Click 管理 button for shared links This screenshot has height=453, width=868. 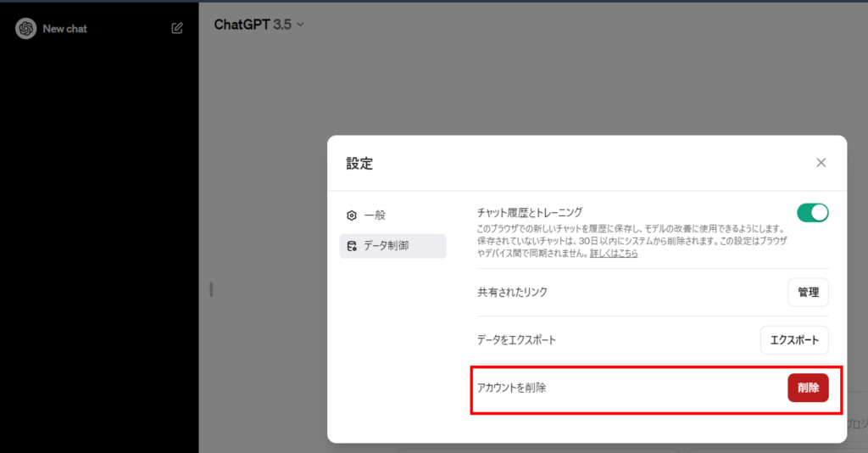point(808,292)
